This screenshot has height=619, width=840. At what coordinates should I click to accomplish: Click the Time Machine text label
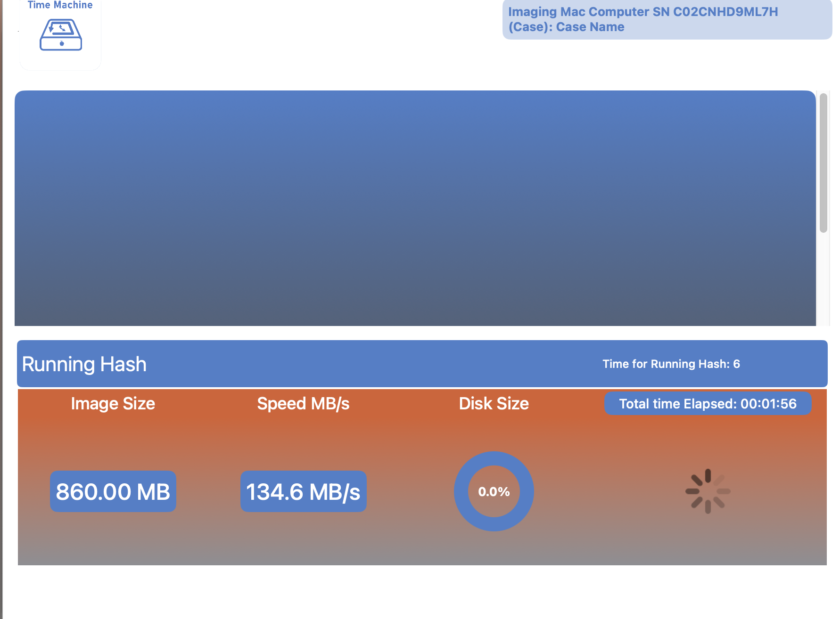pos(60,5)
